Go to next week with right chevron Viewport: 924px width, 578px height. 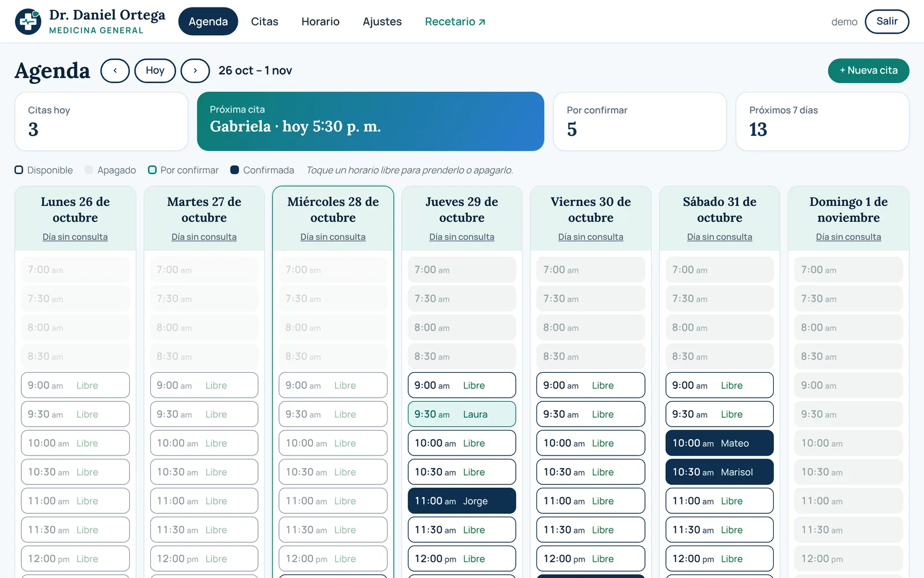(195, 71)
